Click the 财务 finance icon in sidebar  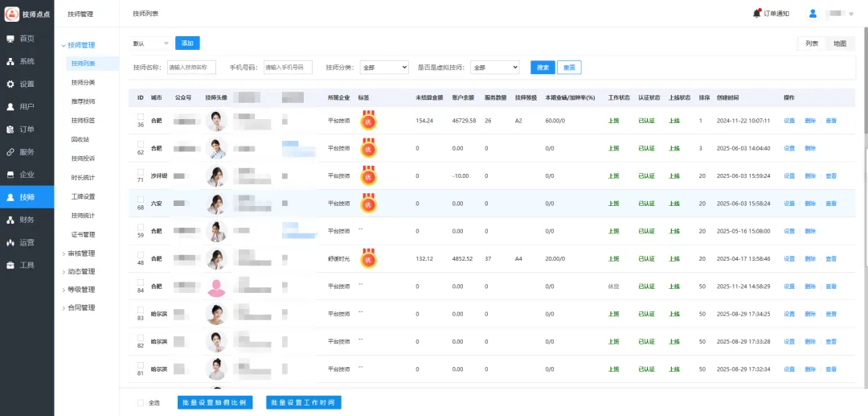10,220
